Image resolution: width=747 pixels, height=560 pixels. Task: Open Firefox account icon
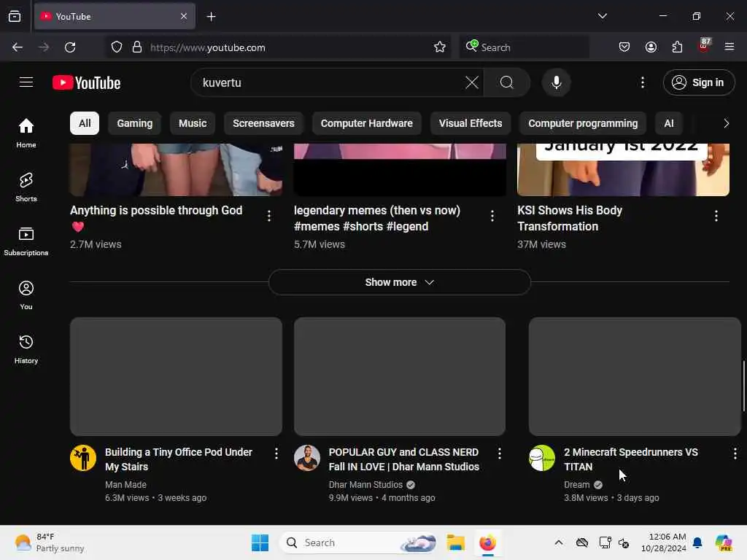click(x=651, y=47)
